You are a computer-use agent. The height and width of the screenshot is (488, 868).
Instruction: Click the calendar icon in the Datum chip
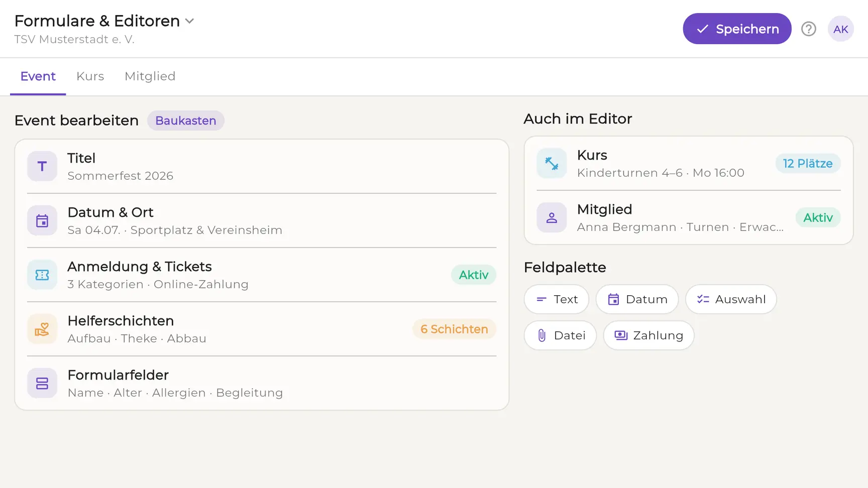pyautogui.click(x=613, y=300)
